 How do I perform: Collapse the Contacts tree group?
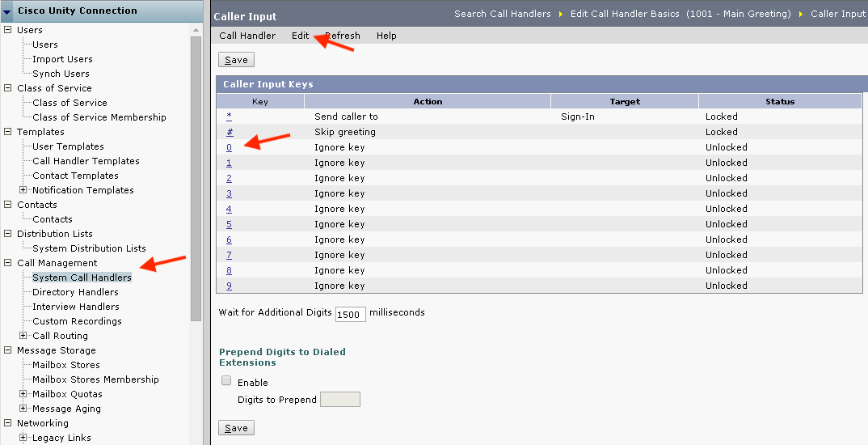point(8,204)
